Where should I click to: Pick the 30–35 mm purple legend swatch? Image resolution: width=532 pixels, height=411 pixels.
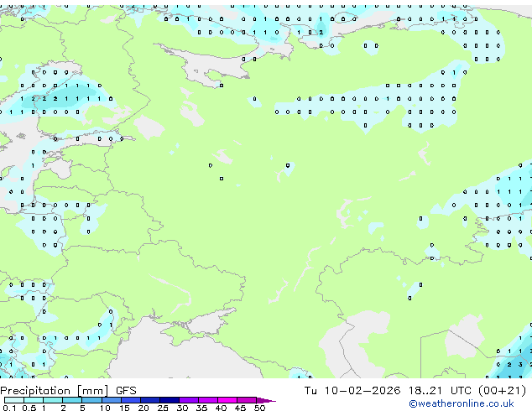(189, 400)
